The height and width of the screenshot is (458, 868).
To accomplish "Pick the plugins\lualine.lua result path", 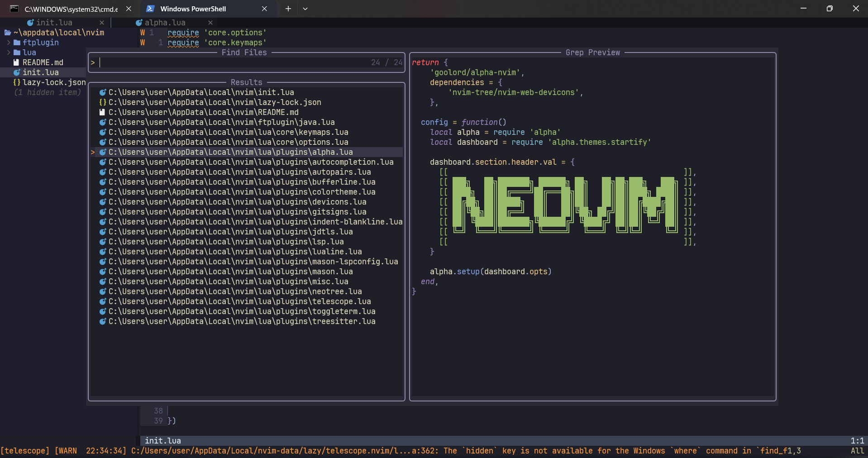I will [x=235, y=252].
